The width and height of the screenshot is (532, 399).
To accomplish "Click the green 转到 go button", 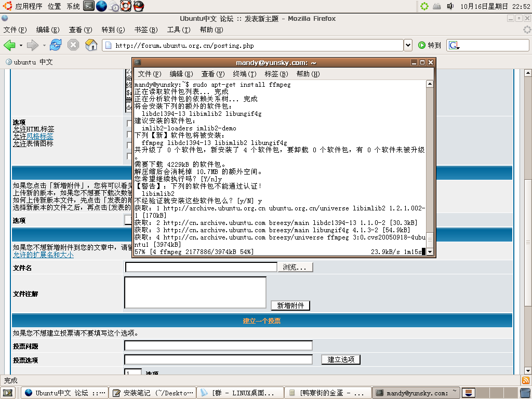I will pos(429,45).
